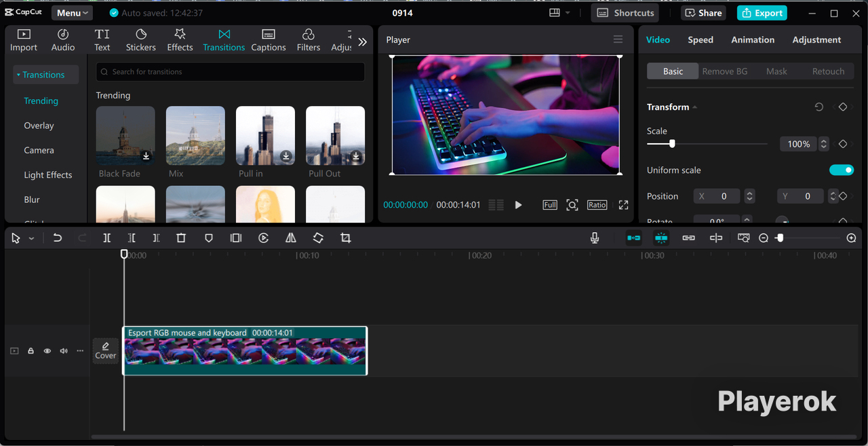This screenshot has height=446, width=868.
Task: Click the Ratio button in player
Action: [597, 205]
